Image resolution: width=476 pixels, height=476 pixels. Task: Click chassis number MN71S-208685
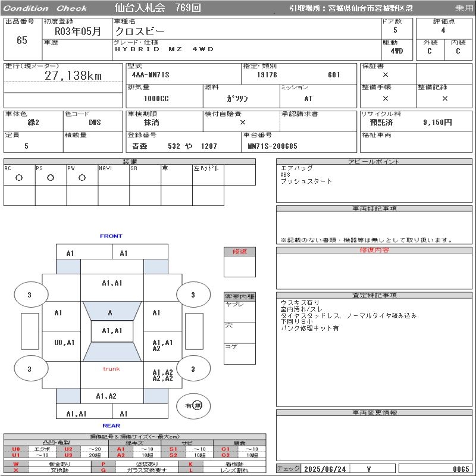click(x=273, y=146)
